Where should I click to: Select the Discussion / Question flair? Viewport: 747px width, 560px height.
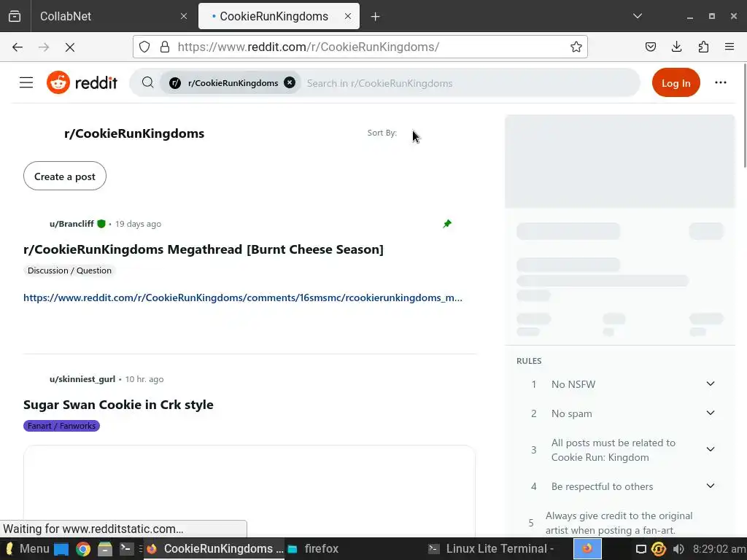coord(69,271)
